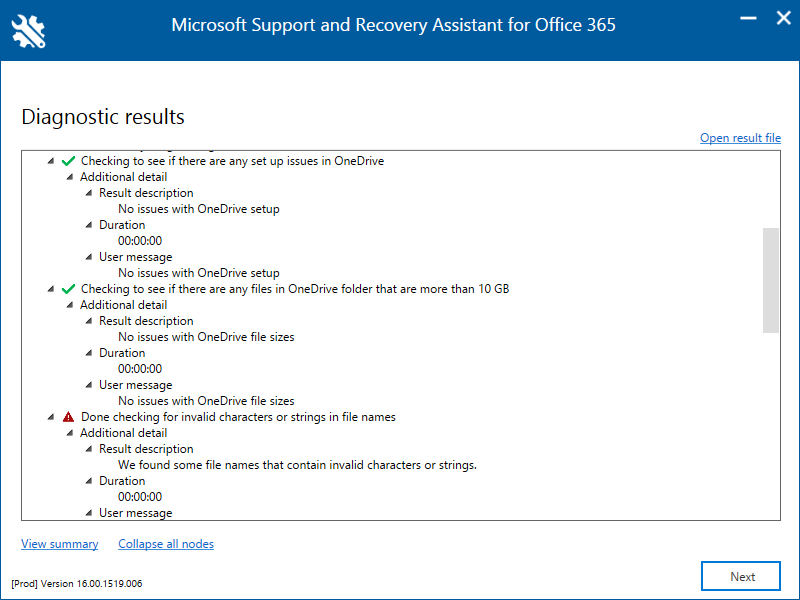Open the result file link
Image resolution: width=800 pixels, height=600 pixels.
coord(740,138)
